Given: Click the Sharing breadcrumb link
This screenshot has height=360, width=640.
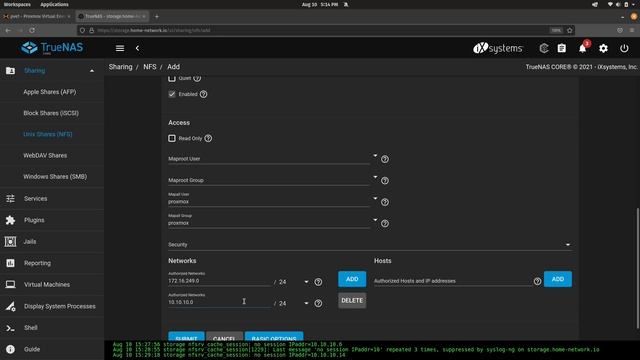Looking at the screenshot, I should [120, 67].
